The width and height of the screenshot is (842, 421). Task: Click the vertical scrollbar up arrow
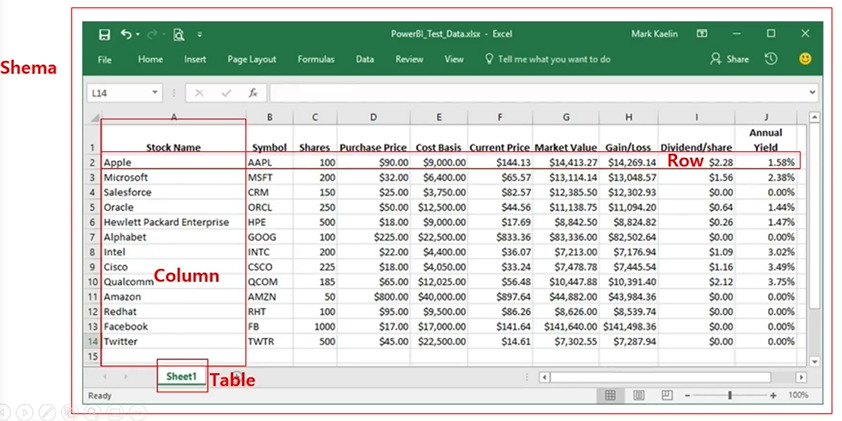[814, 117]
